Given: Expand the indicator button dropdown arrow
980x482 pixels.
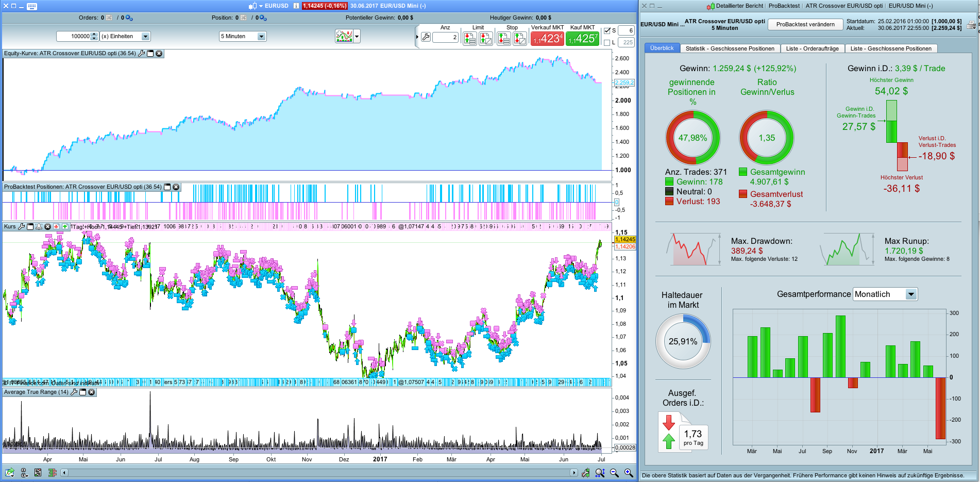Looking at the screenshot, I should 357,36.
